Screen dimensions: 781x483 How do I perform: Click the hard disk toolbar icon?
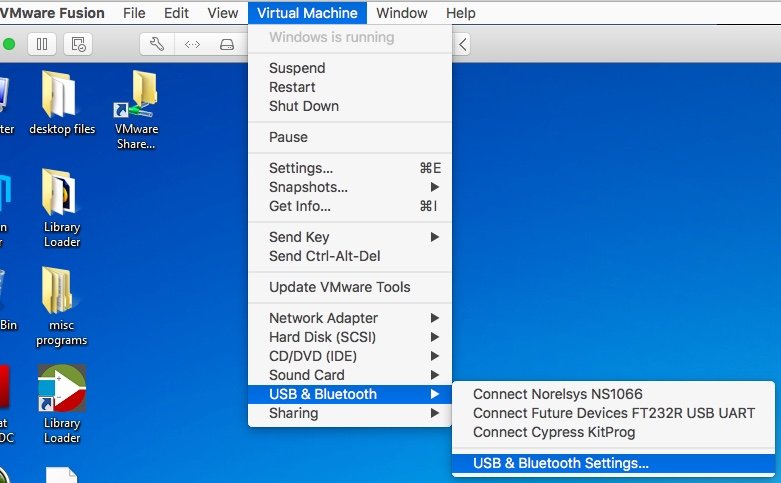tap(227, 44)
